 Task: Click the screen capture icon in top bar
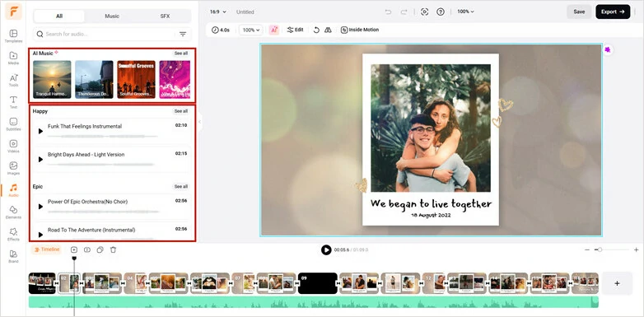[425, 12]
